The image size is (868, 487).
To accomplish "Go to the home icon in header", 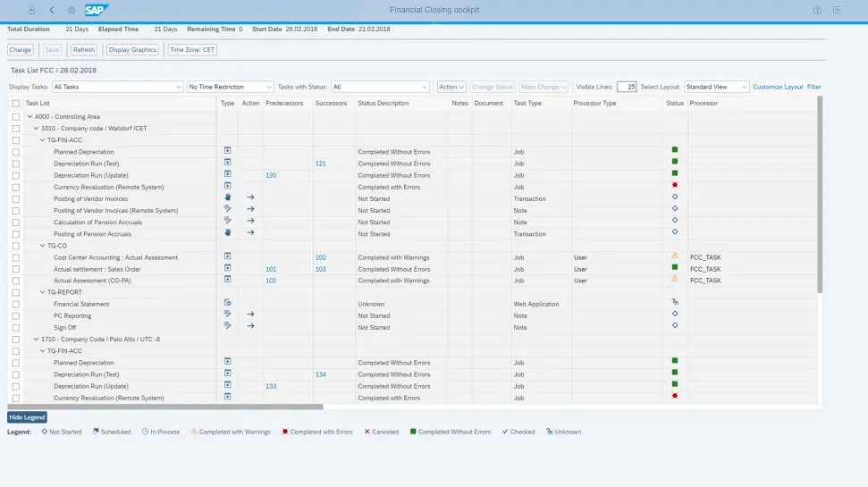I will (x=71, y=10).
